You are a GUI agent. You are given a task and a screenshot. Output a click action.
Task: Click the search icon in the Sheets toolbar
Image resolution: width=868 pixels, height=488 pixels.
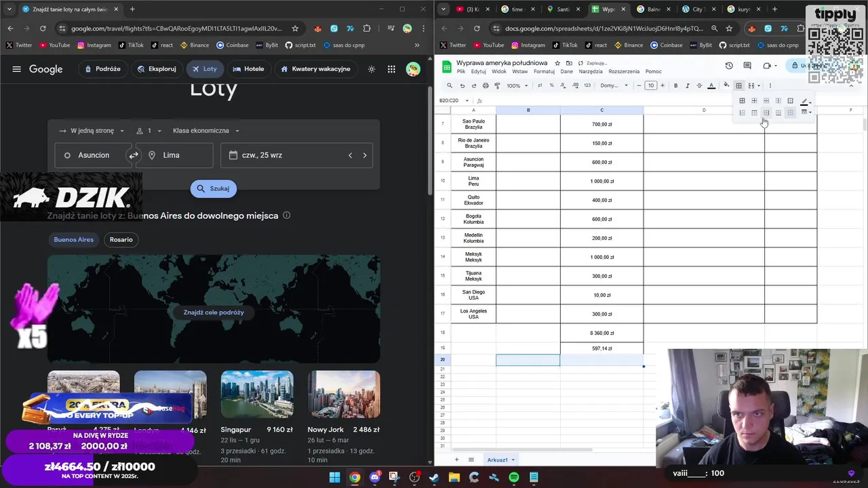[x=449, y=85]
